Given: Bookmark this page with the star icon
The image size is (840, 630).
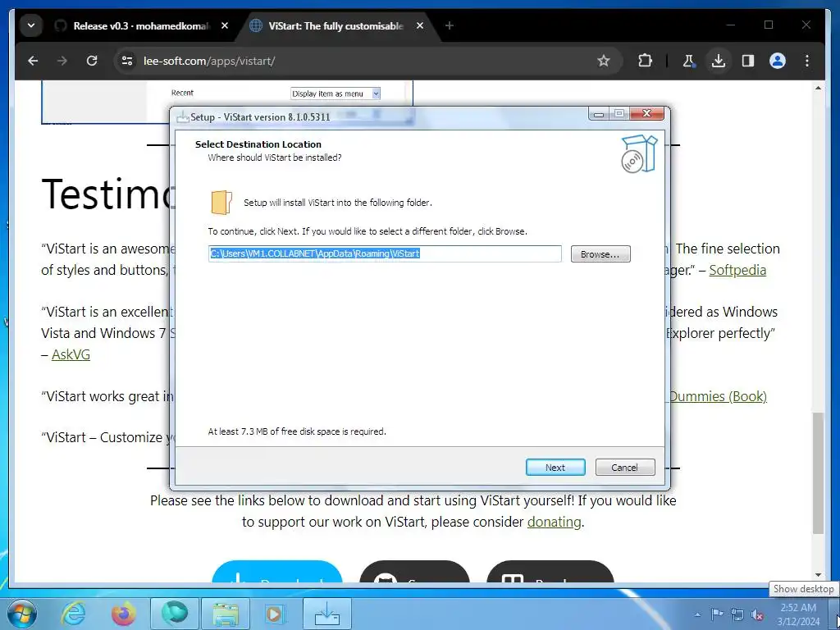Looking at the screenshot, I should 603,61.
